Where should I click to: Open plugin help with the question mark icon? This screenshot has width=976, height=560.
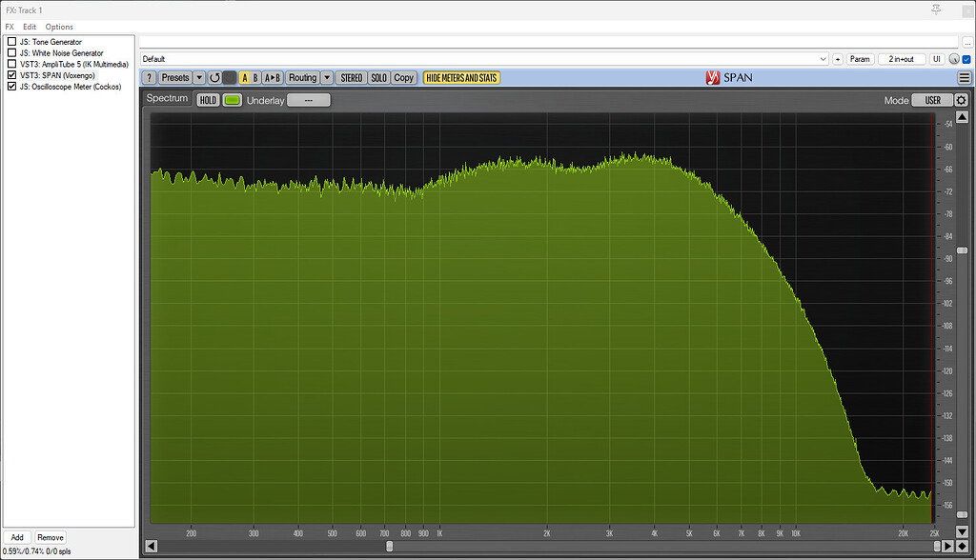pos(149,77)
